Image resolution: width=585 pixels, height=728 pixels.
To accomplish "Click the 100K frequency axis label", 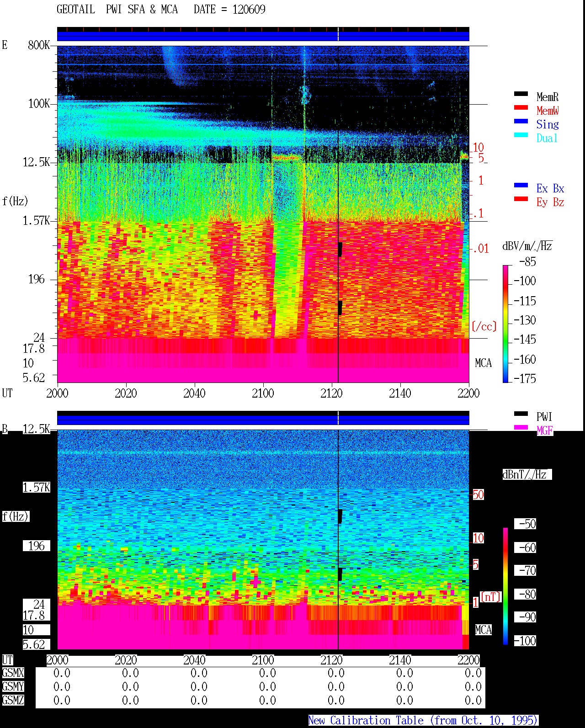I will pos(39,103).
